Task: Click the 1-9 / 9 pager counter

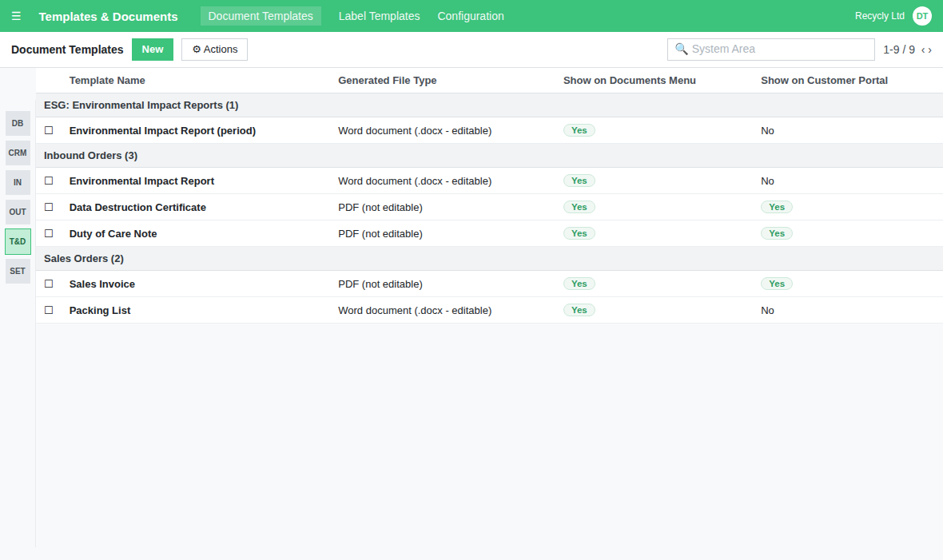Action: (x=898, y=50)
